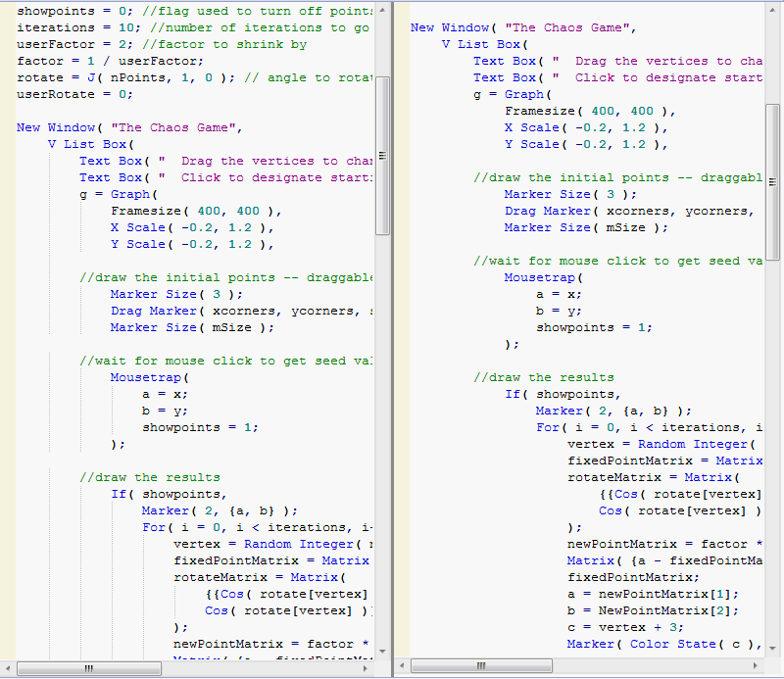The image size is (784, 679).
Task: Click 'g = Graph(' in the left pane
Action: (119, 195)
